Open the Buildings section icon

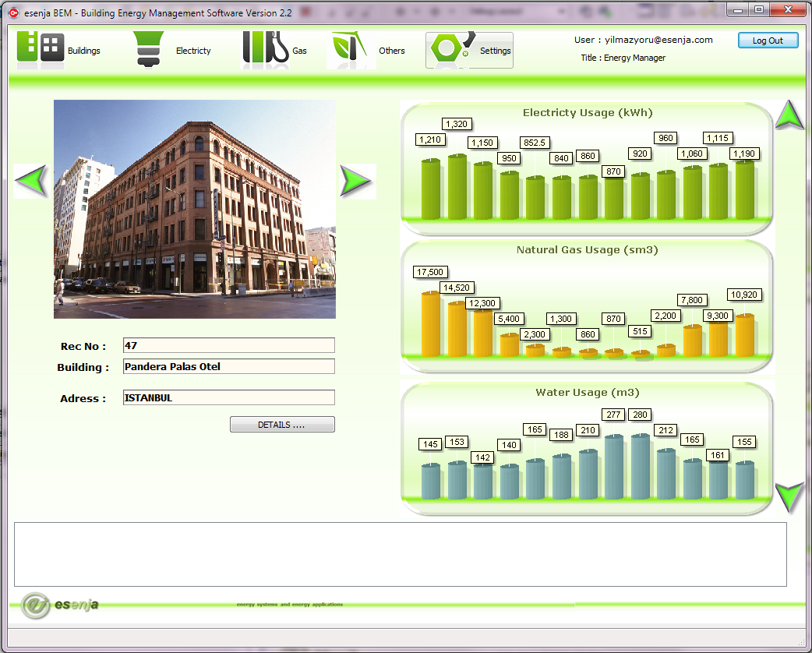click(41, 48)
